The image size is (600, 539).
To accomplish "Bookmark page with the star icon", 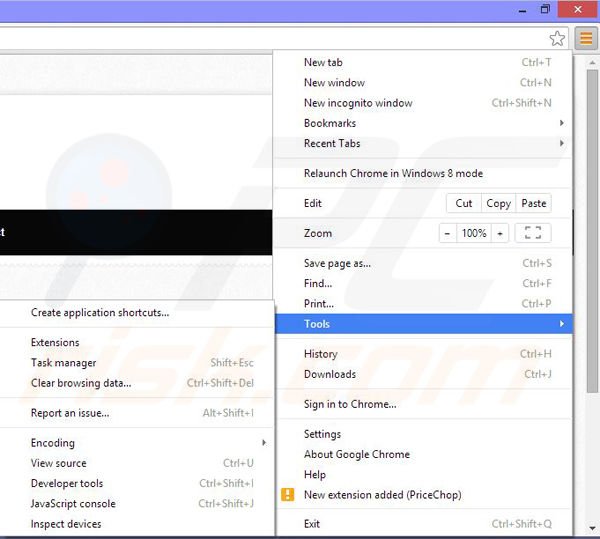I will pyautogui.click(x=557, y=38).
